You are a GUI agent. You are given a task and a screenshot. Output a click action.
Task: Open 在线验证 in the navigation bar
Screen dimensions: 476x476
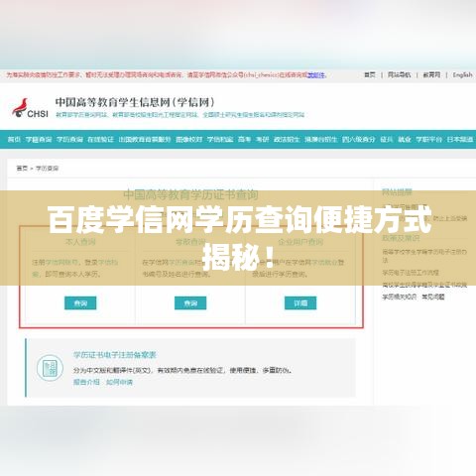point(100,139)
